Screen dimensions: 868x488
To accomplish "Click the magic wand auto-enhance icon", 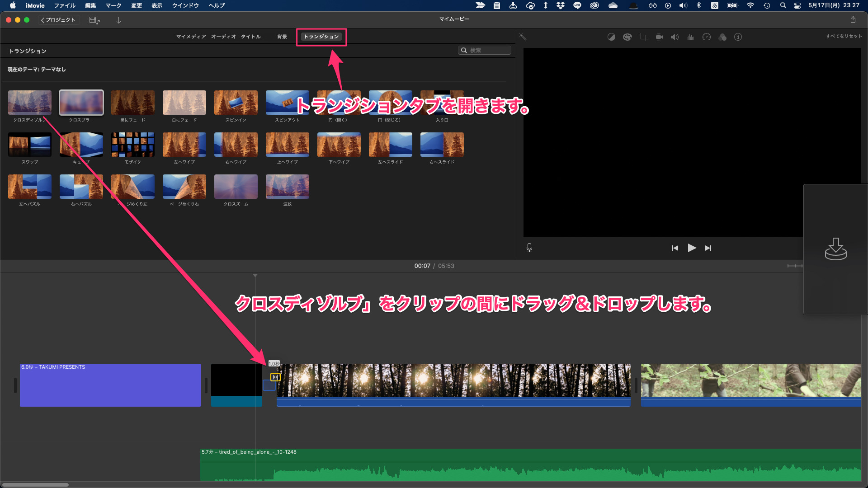I will pyautogui.click(x=522, y=37).
